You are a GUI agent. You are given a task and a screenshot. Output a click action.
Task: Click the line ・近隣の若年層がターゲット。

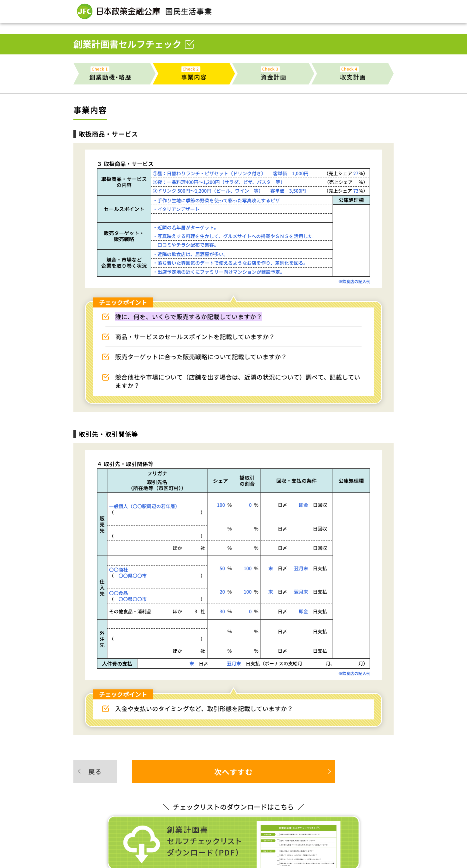pyautogui.click(x=185, y=227)
